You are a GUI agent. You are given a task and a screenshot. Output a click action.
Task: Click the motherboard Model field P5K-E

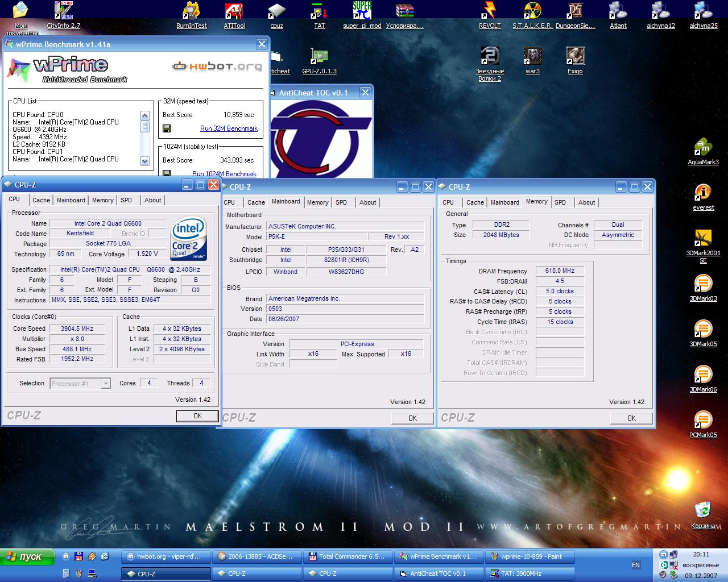[x=316, y=236]
